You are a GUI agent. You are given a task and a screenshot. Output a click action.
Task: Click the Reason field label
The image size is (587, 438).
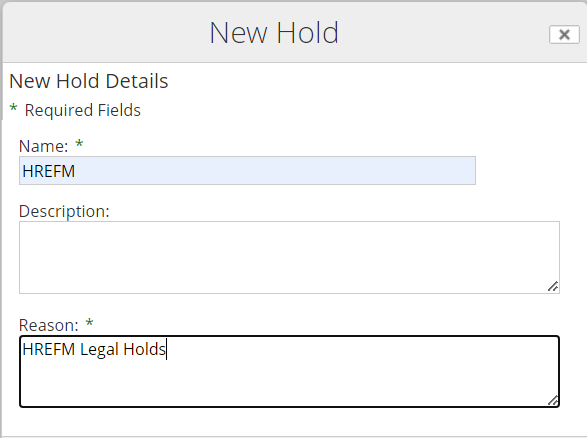pos(49,325)
